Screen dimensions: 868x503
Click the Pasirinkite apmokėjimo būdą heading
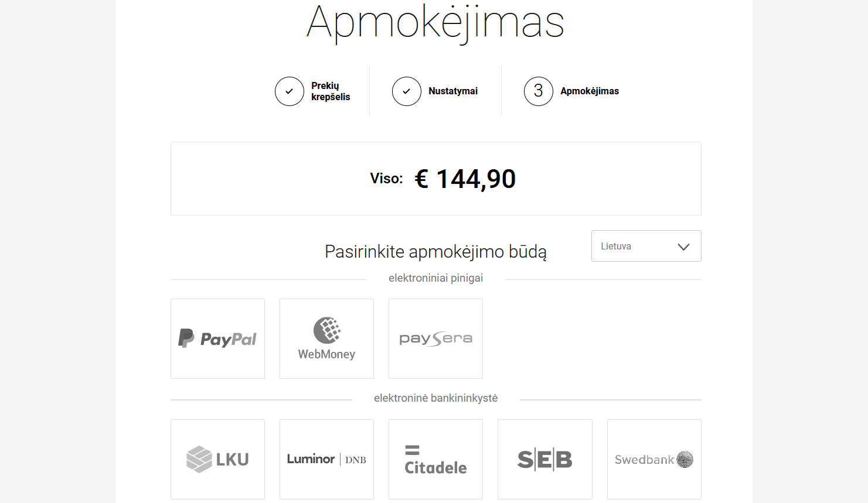tap(435, 252)
